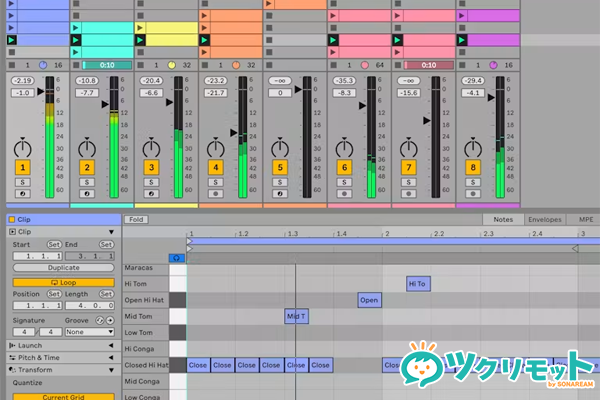Arm track 5 for recording
The width and height of the screenshot is (600, 400).
(x=280, y=194)
